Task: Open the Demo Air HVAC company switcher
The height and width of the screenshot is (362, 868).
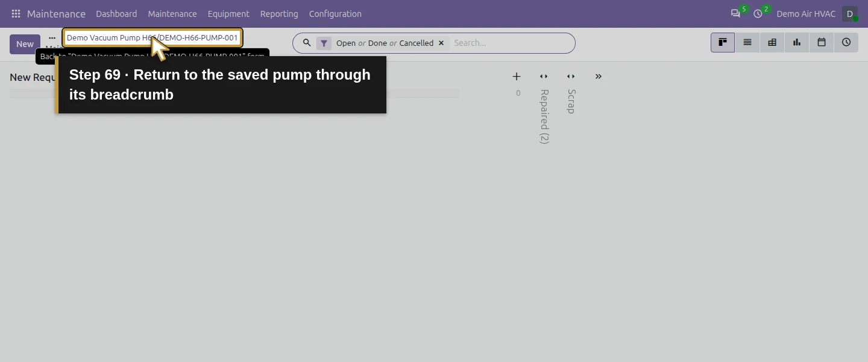Action: click(x=806, y=14)
